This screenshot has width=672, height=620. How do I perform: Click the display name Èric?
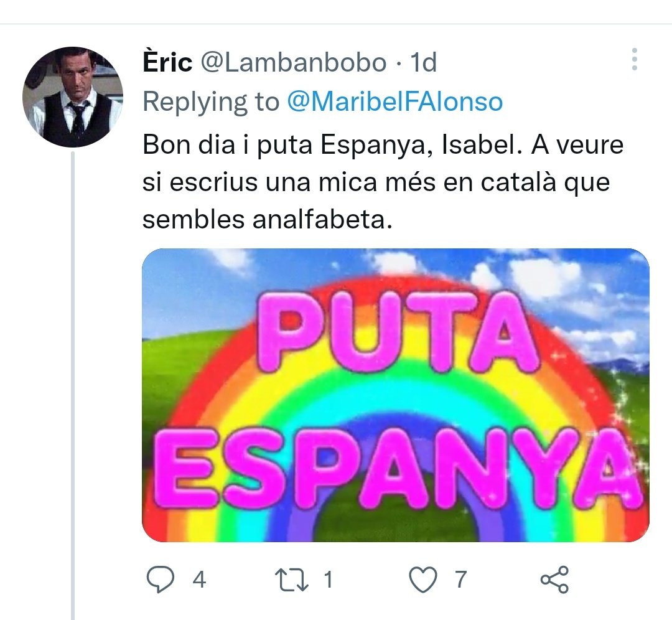[x=167, y=63]
